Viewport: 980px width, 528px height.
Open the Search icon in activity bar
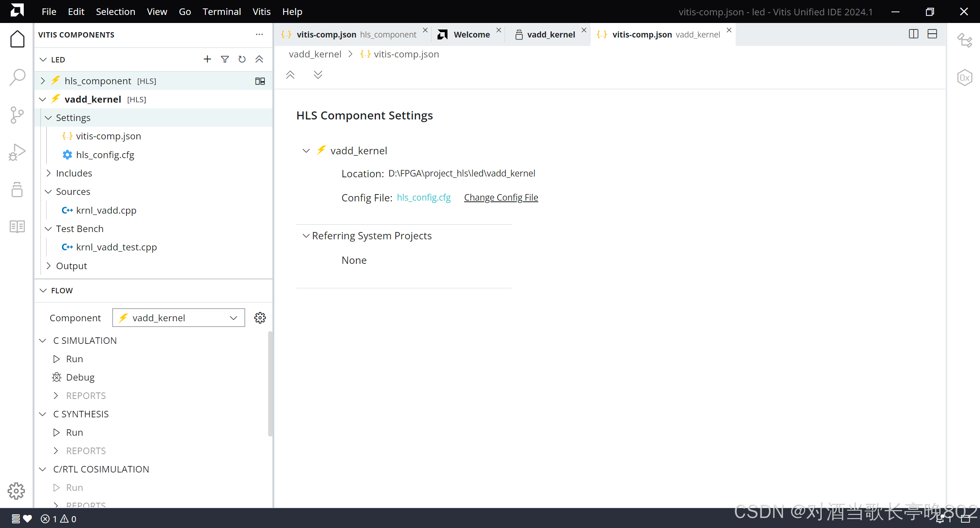click(17, 77)
